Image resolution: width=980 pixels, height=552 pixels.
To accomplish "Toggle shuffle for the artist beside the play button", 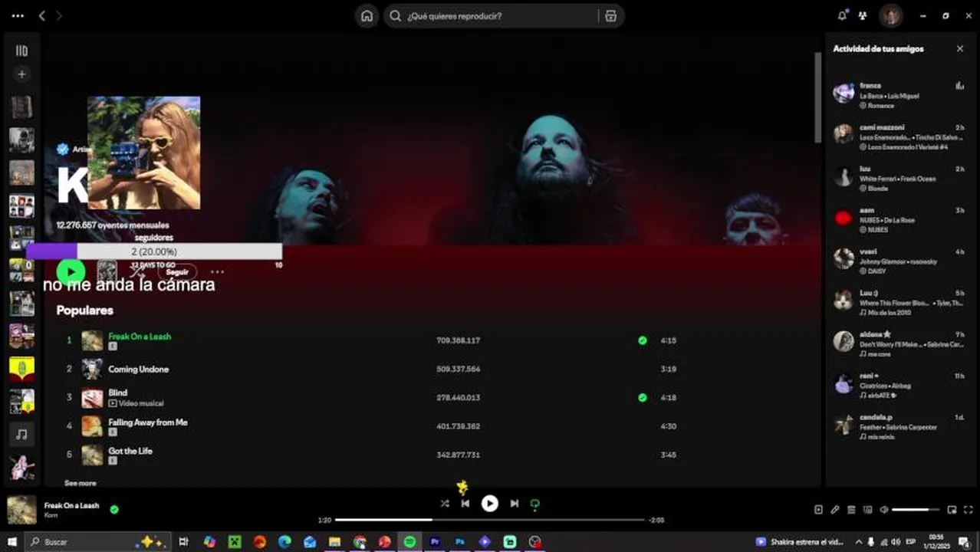I will [137, 271].
